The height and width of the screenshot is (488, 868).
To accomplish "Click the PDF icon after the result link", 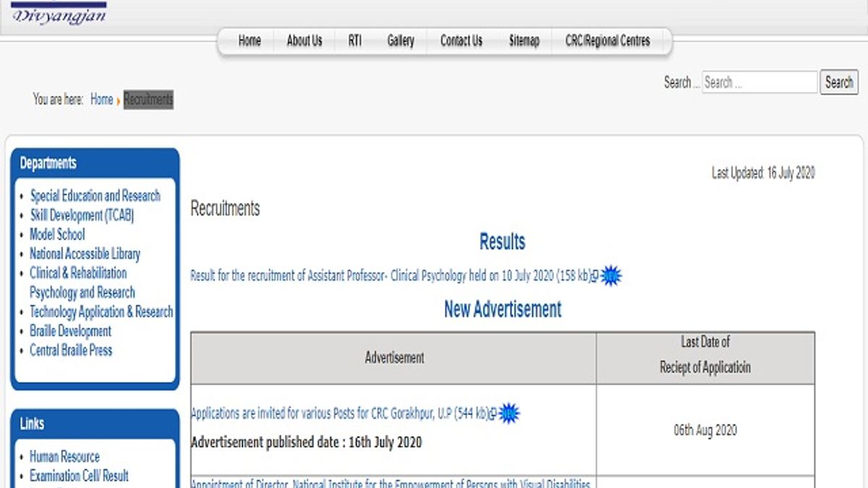I will coord(595,276).
